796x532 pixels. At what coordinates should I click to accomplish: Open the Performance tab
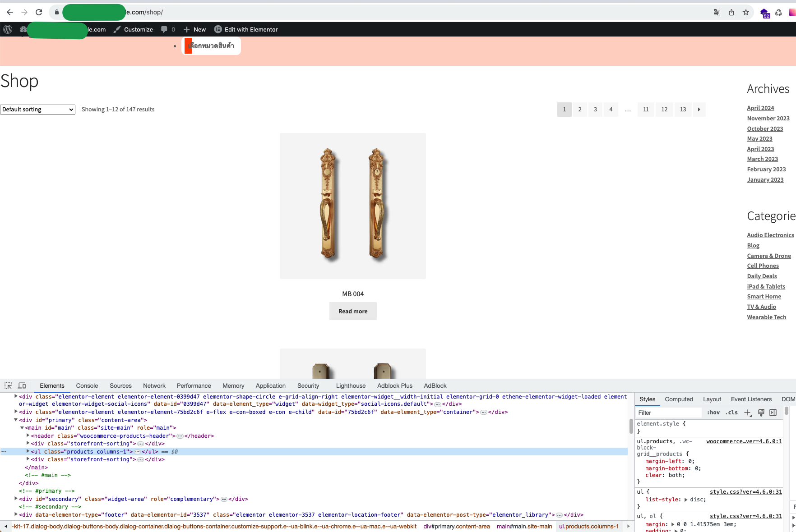pyautogui.click(x=194, y=385)
